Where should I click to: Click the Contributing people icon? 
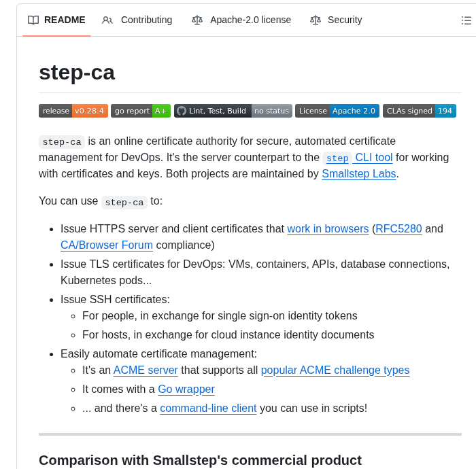pos(107,20)
